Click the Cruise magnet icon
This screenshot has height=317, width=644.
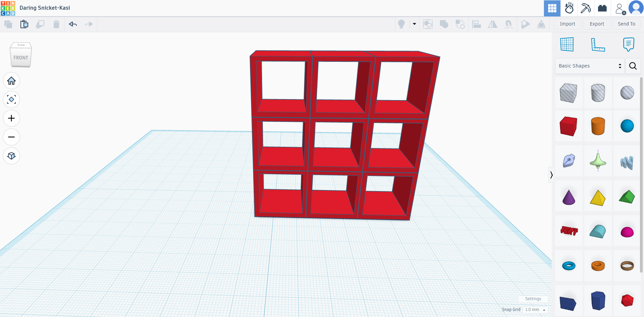pyautogui.click(x=509, y=24)
